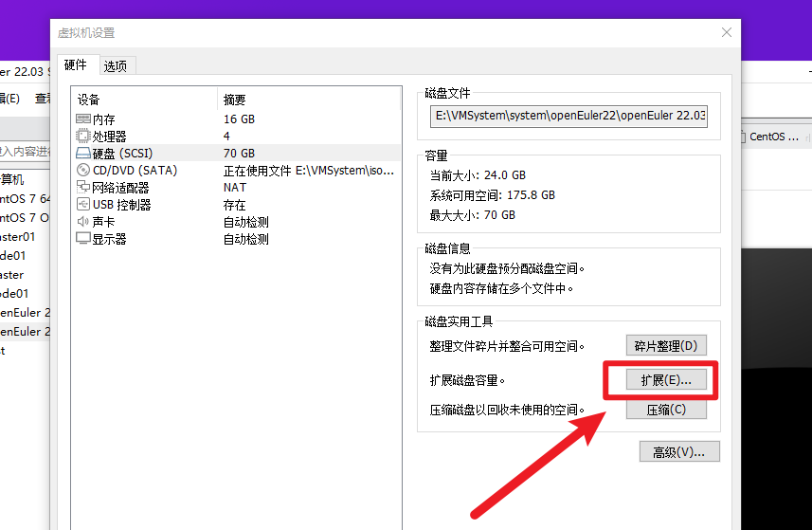Open the 硬件 tab

(76, 65)
